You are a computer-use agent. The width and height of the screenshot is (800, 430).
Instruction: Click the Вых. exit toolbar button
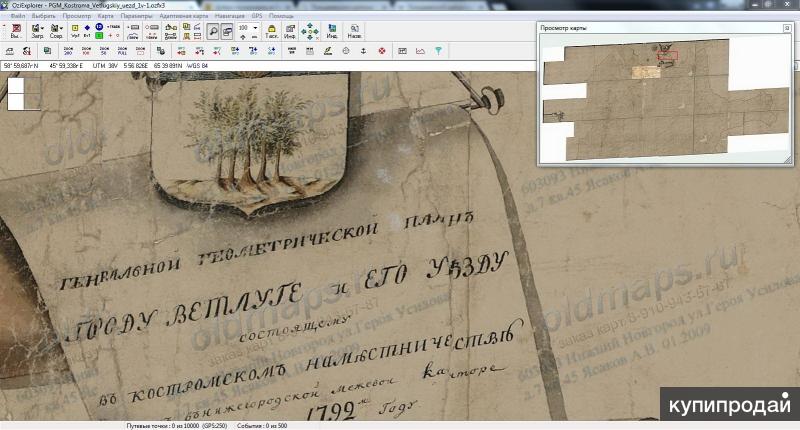16,31
